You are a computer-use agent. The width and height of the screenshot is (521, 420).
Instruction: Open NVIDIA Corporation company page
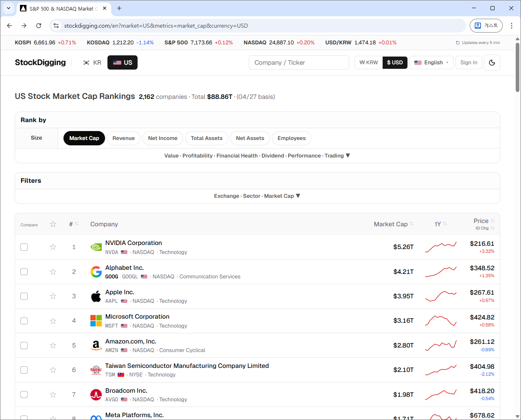(134, 243)
